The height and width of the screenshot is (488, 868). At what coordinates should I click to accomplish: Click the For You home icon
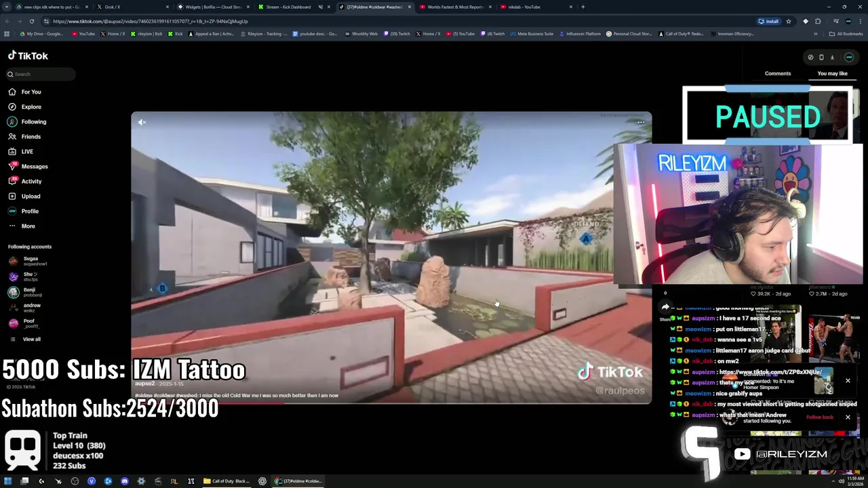[x=12, y=91]
